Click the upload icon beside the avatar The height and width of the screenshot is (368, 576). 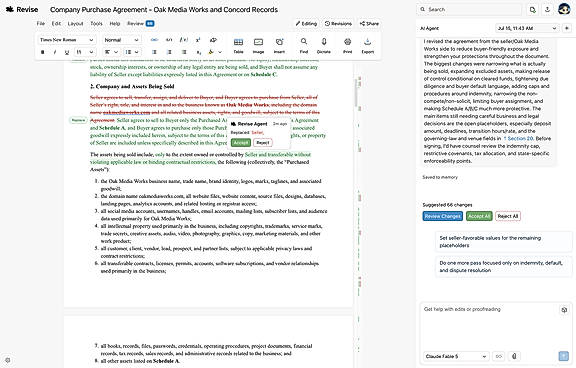pos(547,10)
